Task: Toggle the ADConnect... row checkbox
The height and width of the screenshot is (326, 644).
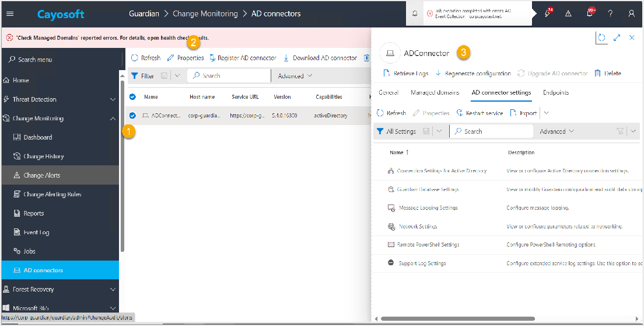Action: (132, 116)
